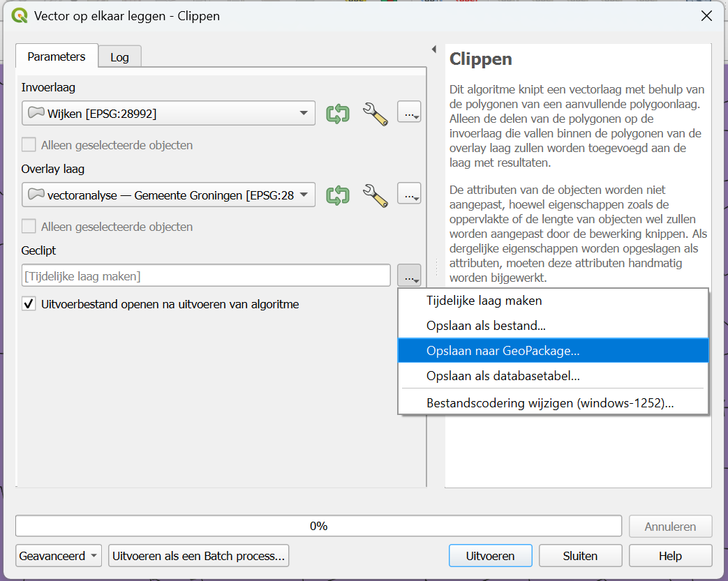Click the Geclipt output options button
The image size is (728, 581).
409,276
